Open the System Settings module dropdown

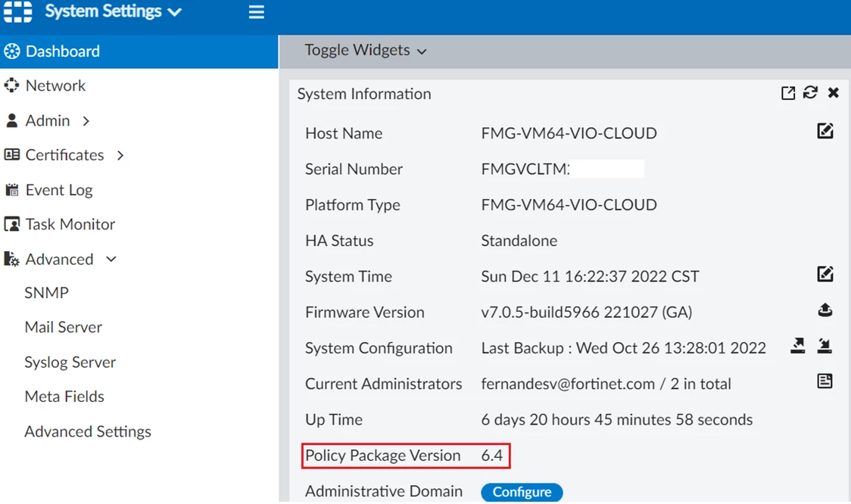(x=113, y=11)
